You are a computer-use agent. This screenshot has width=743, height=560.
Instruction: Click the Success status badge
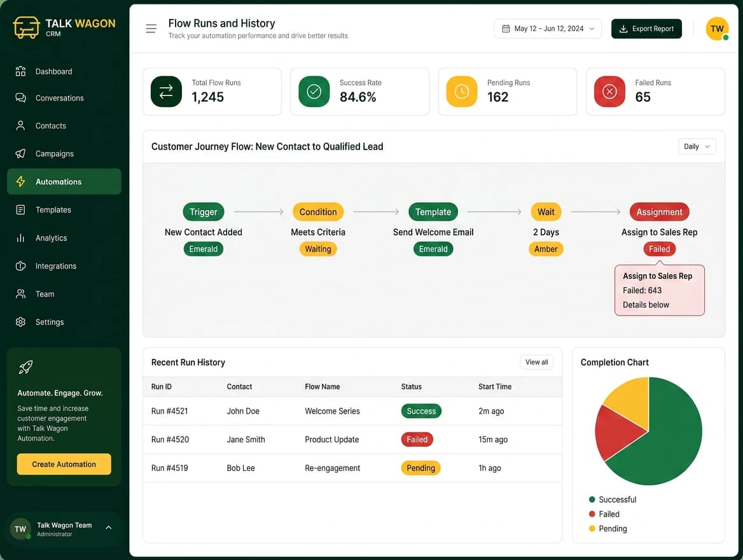(421, 411)
